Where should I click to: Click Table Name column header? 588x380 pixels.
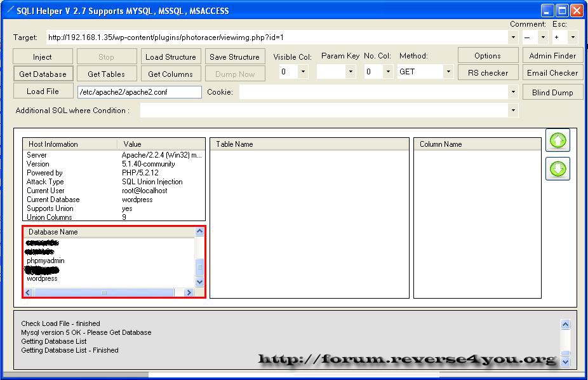(x=309, y=144)
